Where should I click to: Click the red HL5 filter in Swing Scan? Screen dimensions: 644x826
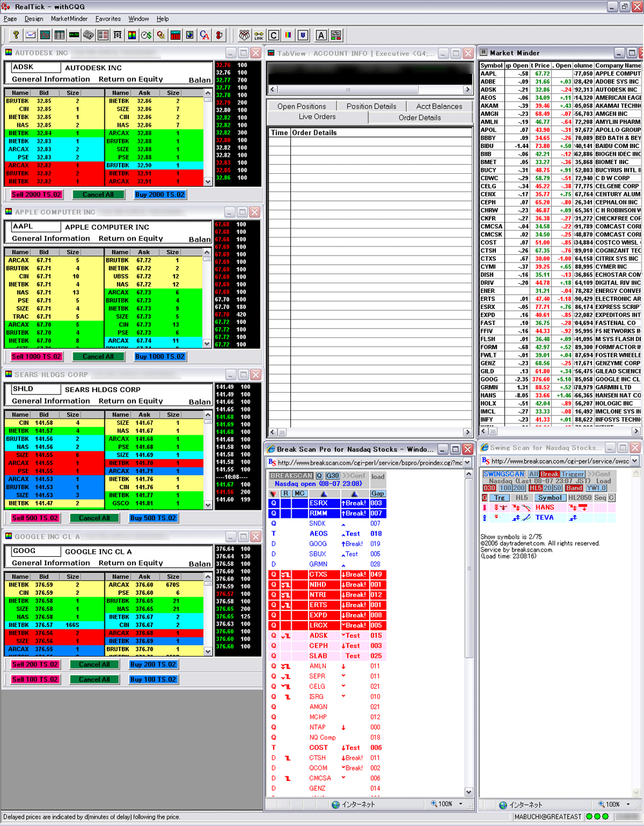click(x=536, y=488)
